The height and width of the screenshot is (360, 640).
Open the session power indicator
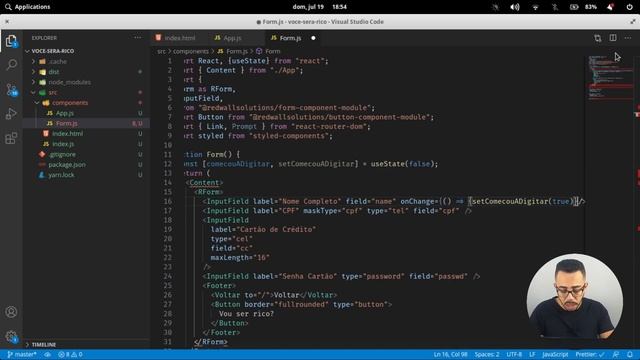(x=629, y=7)
